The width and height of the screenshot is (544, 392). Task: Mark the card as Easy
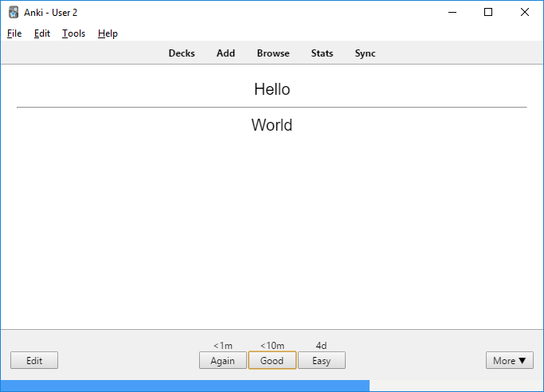pyautogui.click(x=321, y=361)
